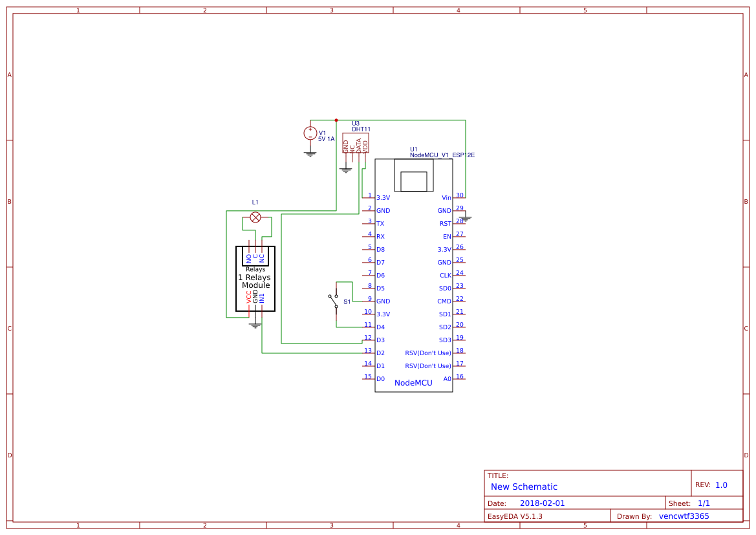
Task: Click the DHT11 part name label
Action: click(x=361, y=129)
